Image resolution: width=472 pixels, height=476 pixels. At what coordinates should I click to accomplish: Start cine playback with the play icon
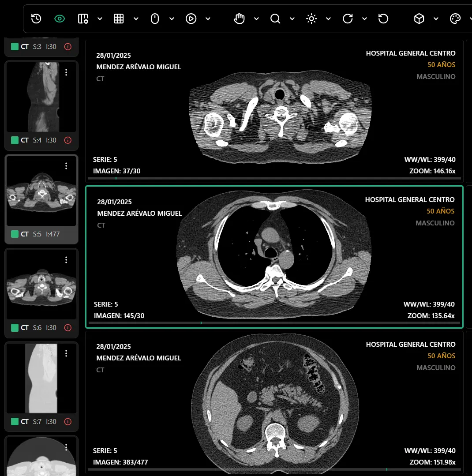point(191,19)
